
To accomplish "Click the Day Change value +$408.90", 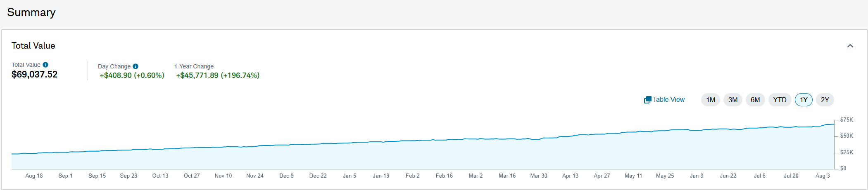I will (x=116, y=75).
